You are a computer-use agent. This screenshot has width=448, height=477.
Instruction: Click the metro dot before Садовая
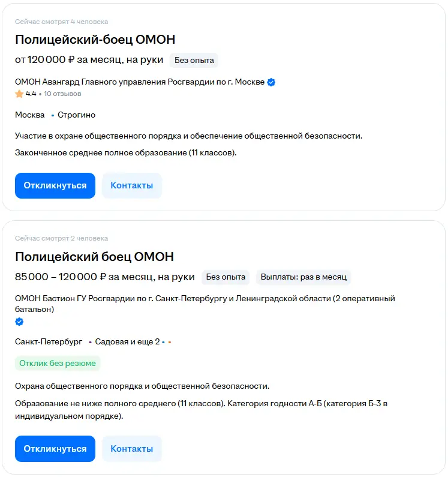click(90, 342)
